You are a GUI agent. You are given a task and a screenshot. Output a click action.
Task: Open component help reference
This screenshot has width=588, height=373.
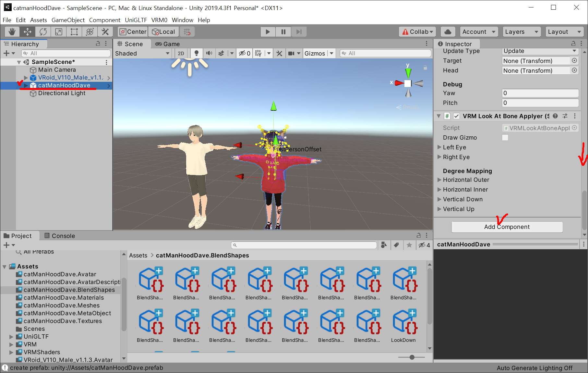[x=555, y=116]
